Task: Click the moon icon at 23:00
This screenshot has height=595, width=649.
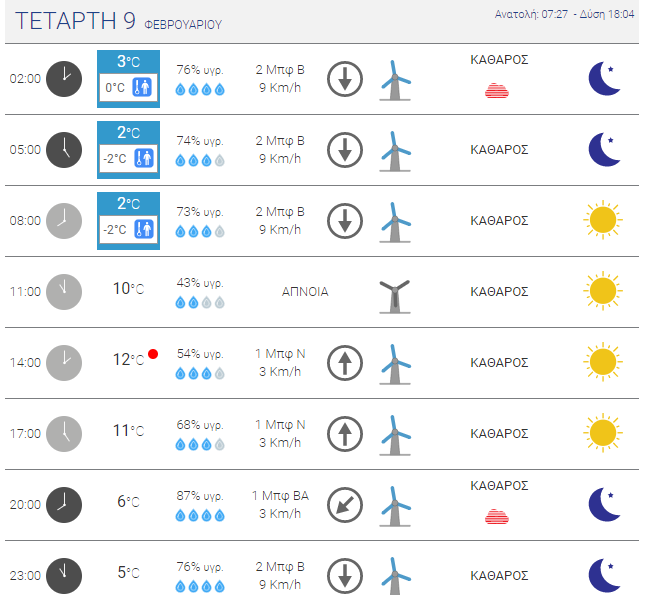Action: coord(605,576)
